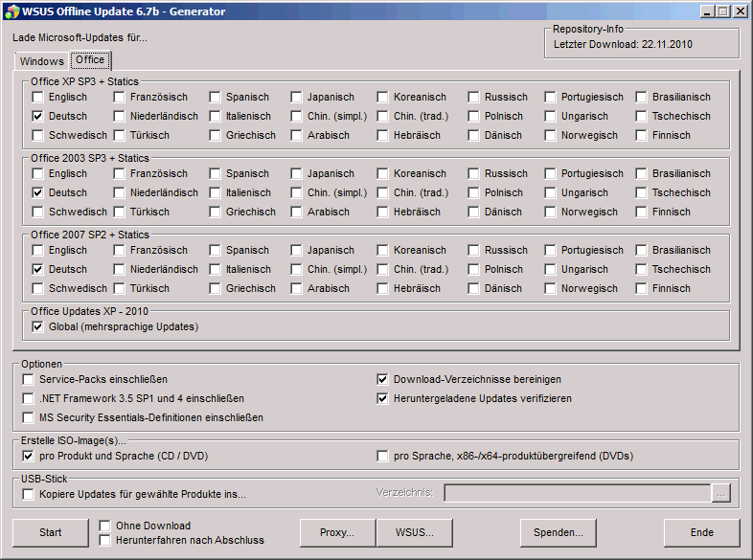The image size is (753, 560).
Task: Click the Lade Microsoft-Updates für label
Action: tap(80, 37)
